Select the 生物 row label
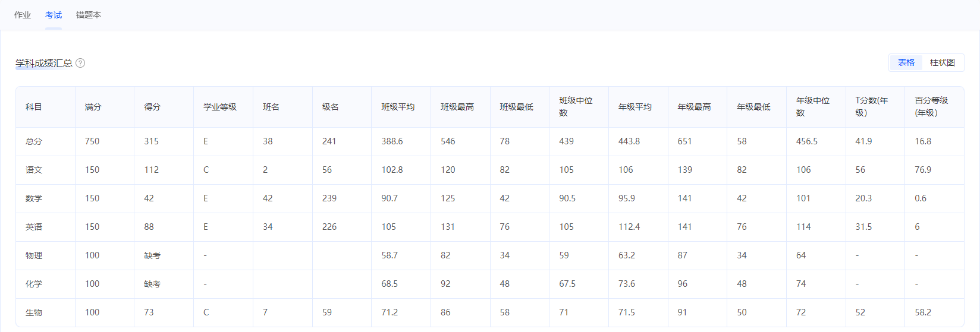 tap(34, 312)
